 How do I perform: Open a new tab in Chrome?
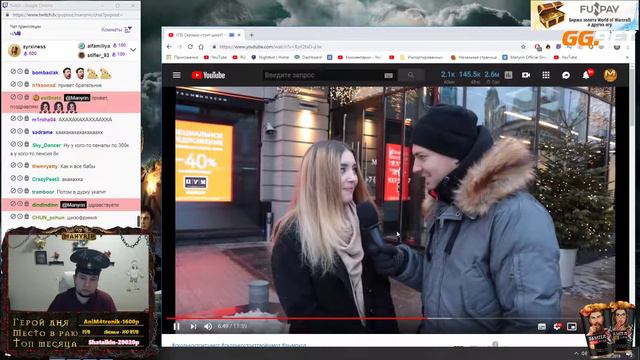[x=251, y=35]
